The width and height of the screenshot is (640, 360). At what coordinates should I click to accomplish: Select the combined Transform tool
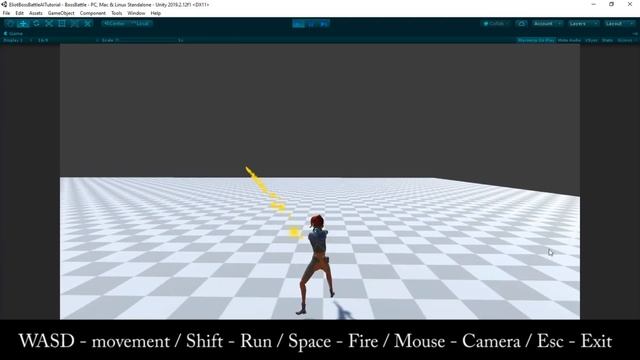(x=75, y=24)
